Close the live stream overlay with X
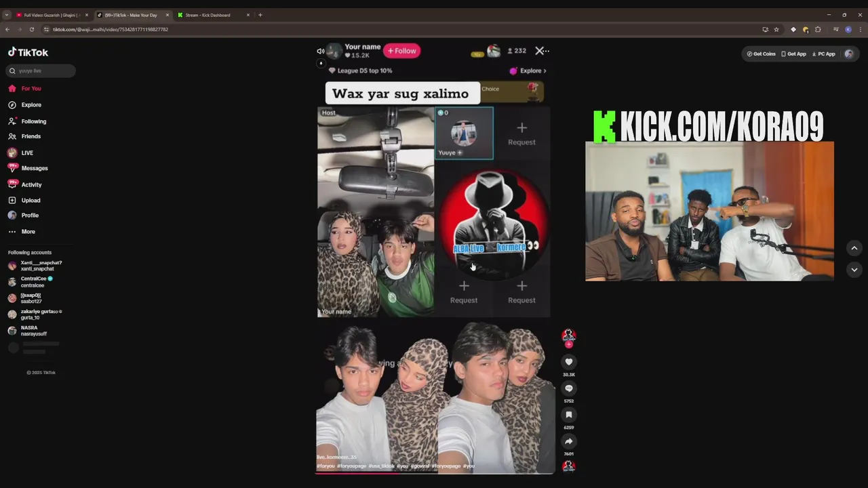The image size is (868, 488). [x=540, y=51]
